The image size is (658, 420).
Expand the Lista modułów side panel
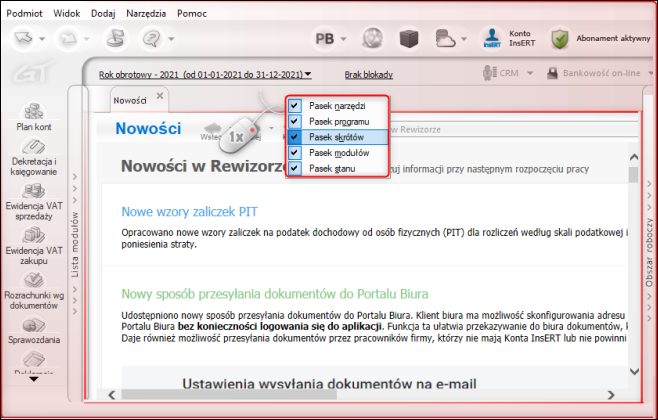[x=74, y=244]
